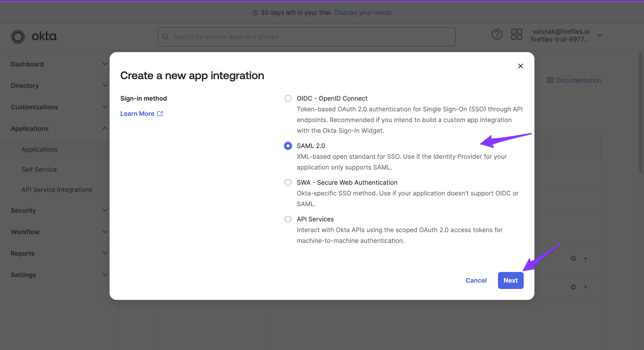Open the account dropdown next to vaishak@fireflies.ai
The width and height of the screenshot is (644, 350).
[599, 35]
